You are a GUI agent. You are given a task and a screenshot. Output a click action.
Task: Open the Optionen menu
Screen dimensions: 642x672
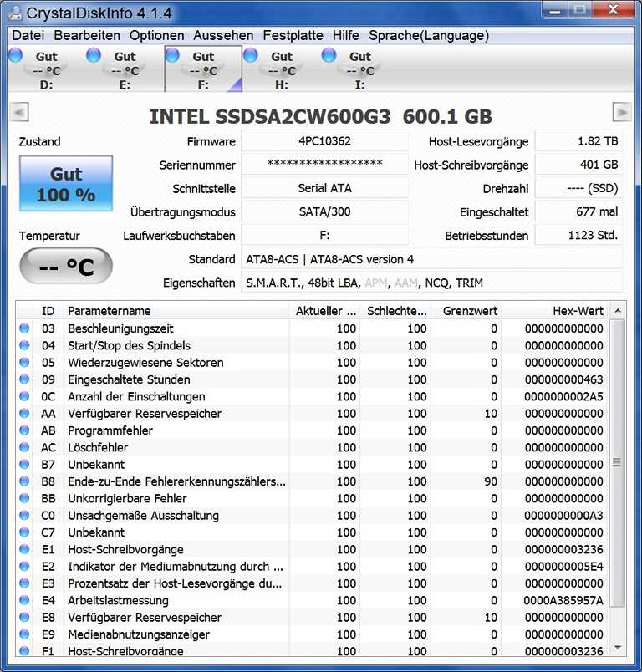157,35
